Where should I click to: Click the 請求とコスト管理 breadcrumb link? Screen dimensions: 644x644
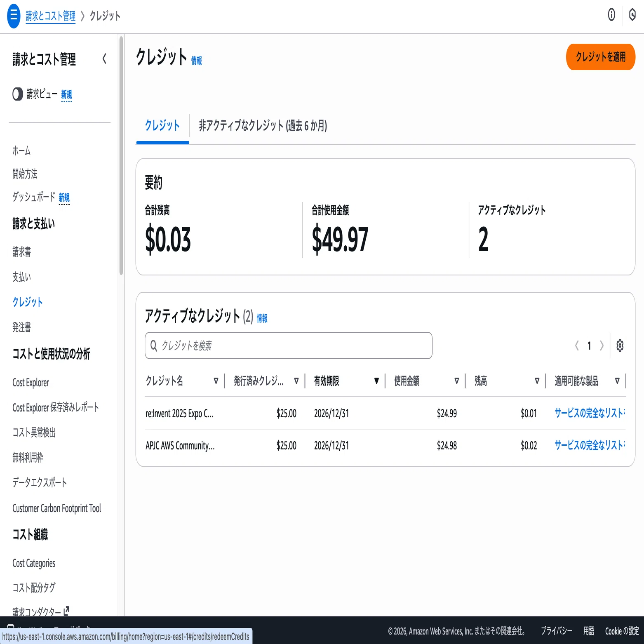51,16
